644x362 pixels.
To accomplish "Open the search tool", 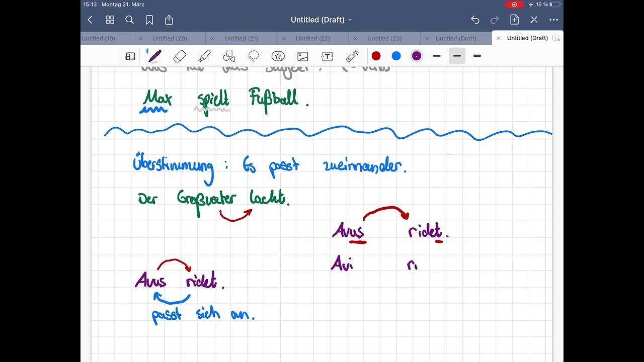I will pos(129,20).
